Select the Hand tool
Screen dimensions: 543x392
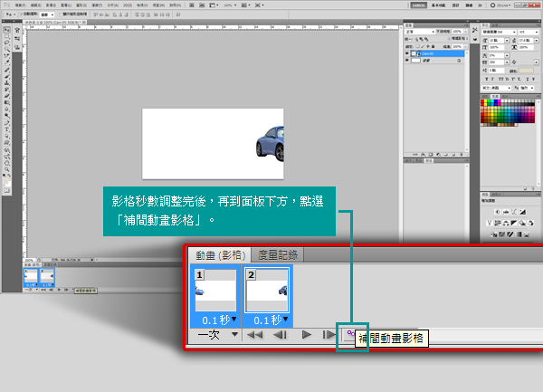6,164
